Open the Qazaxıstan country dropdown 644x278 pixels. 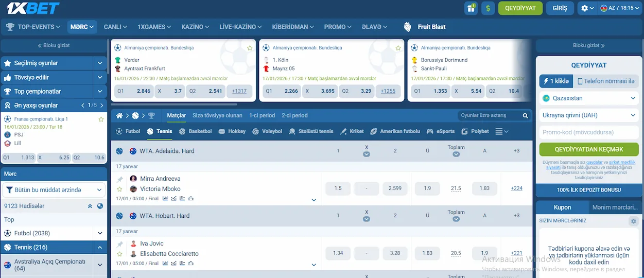589,98
